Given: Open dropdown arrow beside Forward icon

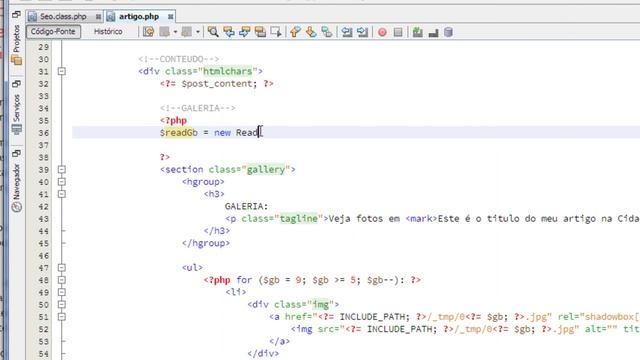Looking at the screenshot, I should (x=198, y=32).
